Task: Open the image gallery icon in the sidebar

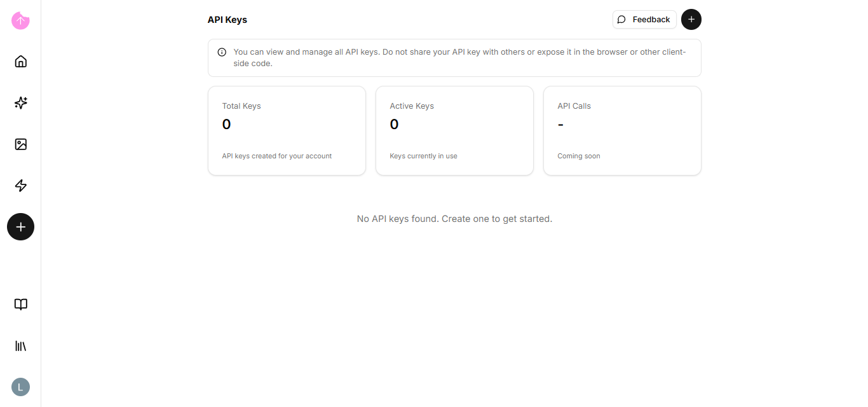Action: (20, 144)
